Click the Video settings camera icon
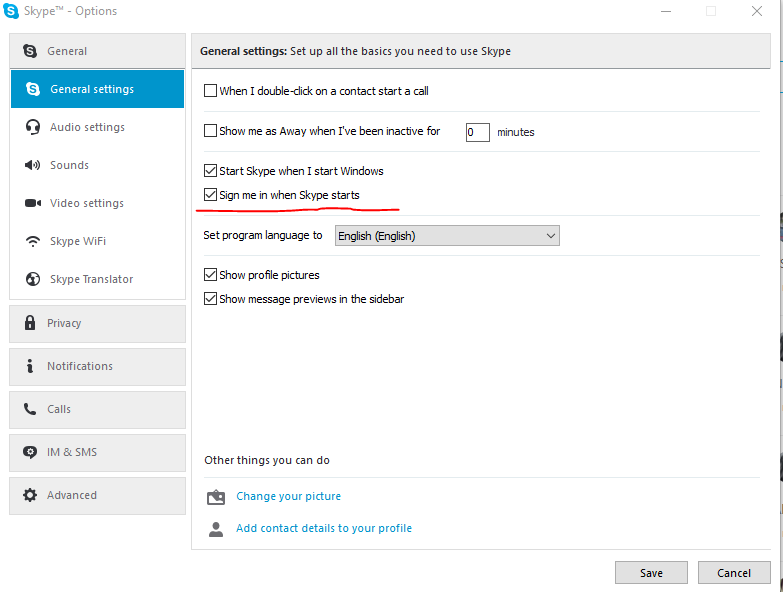 (33, 203)
